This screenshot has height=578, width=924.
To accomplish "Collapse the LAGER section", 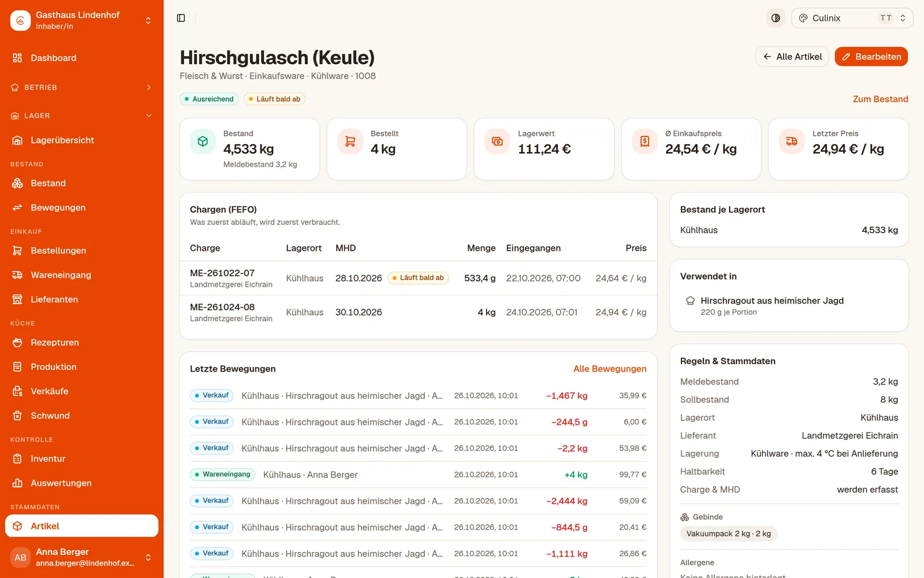I will tap(82, 116).
